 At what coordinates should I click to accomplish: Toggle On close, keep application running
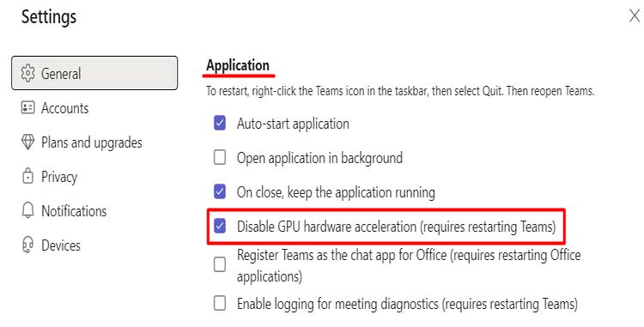point(220,191)
